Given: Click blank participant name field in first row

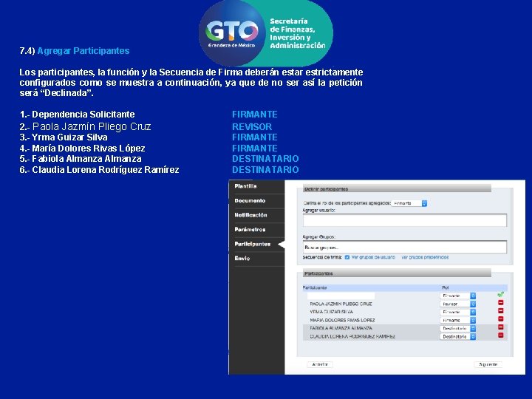Looking at the screenshot, I should coord(341,296).
